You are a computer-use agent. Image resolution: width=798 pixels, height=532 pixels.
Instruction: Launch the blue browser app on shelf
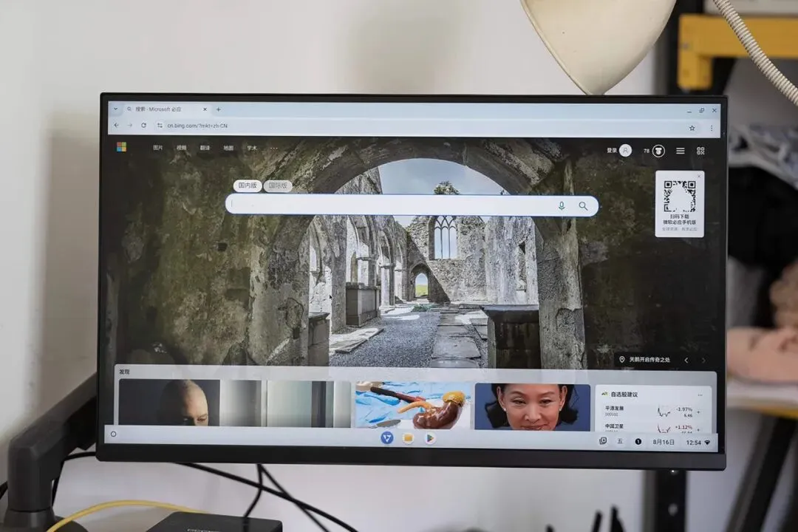click(386, 437)
